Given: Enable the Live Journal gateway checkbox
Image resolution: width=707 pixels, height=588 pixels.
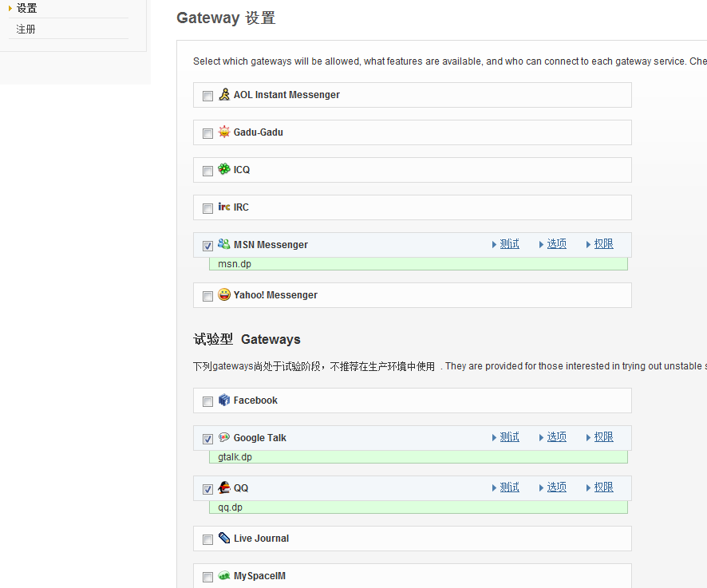Looking at the screenshot, I should tap(207, 539).
